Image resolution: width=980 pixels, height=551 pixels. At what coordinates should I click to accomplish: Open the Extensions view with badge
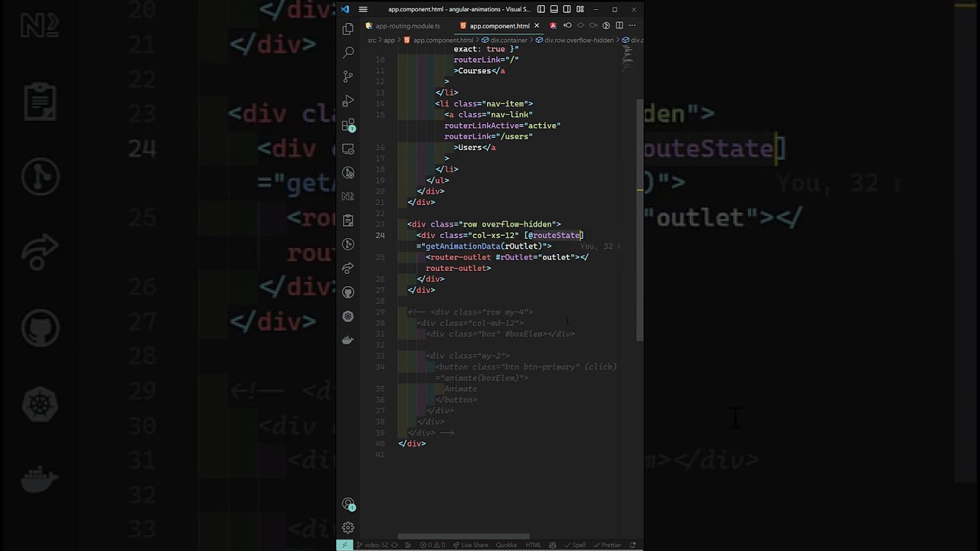tap(348, 125)
